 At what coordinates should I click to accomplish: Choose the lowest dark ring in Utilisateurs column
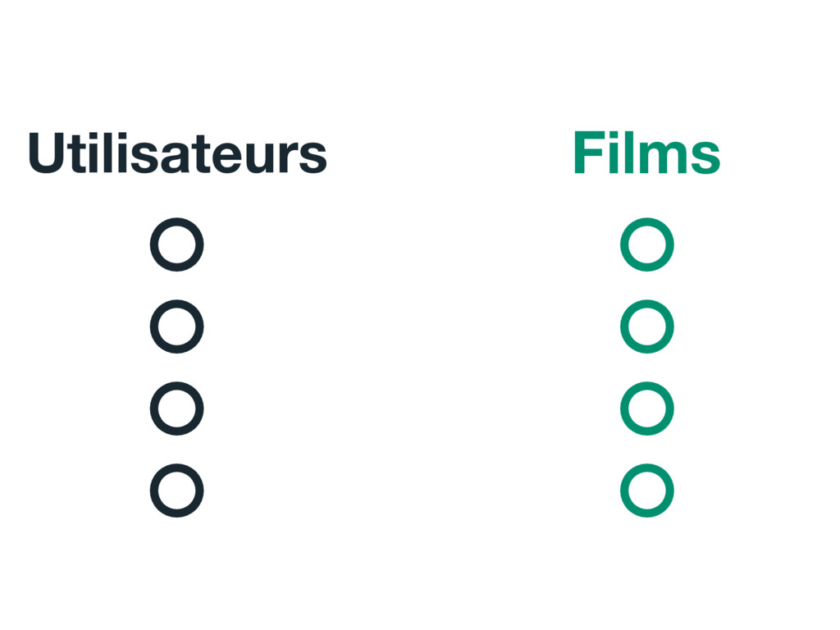tap(177, 491)
